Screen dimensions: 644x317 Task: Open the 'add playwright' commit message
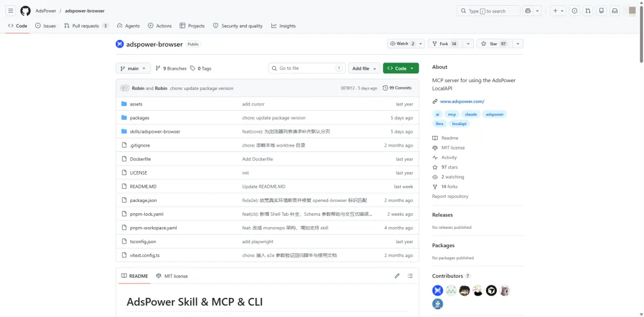[x=258, y=242]
